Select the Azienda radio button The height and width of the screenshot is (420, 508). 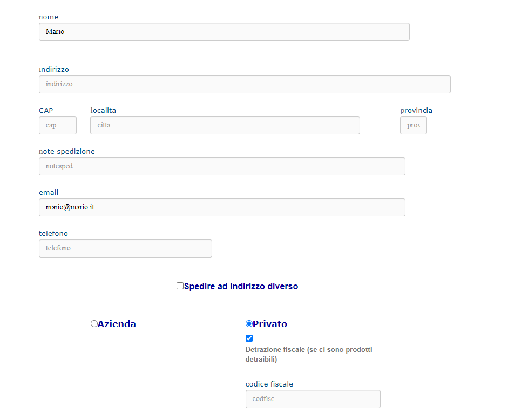click(94, 324)
